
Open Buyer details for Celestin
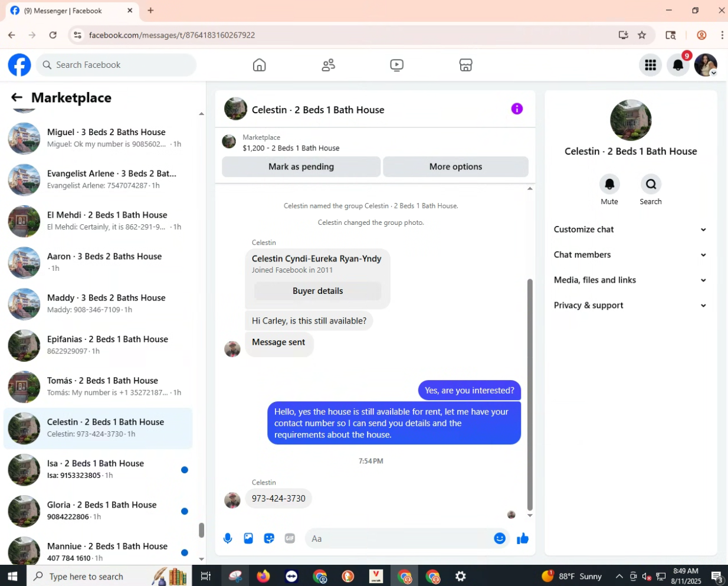(317, 291)
